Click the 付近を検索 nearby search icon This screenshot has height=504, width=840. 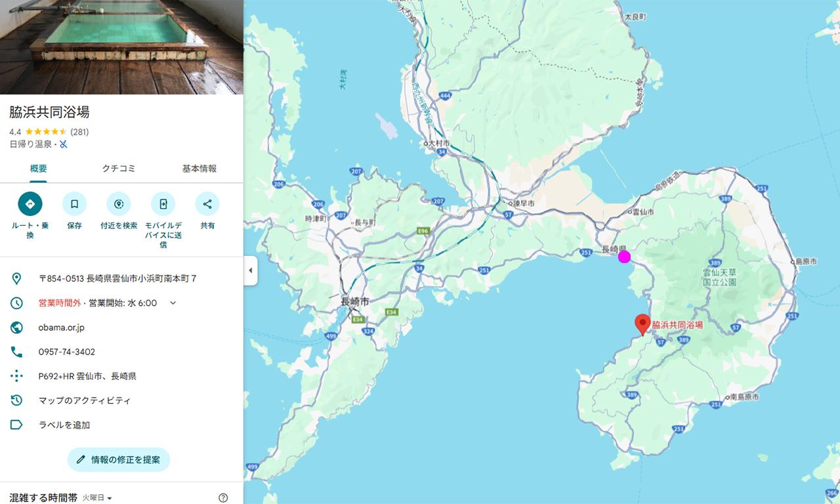119,204
